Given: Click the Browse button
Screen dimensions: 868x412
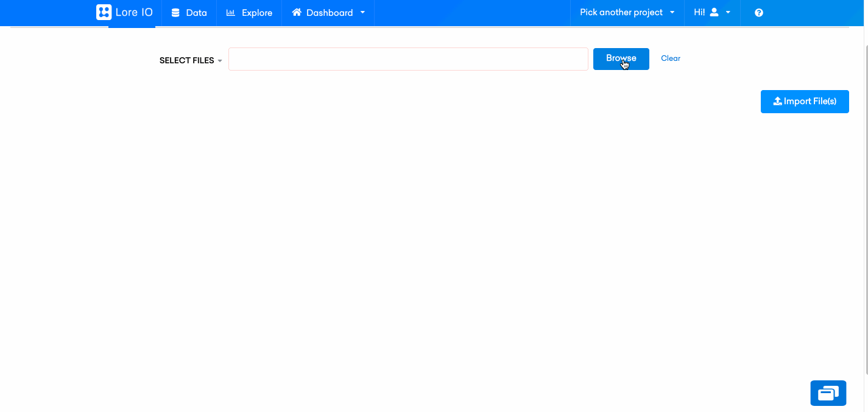Looking at the screenshot, I should 621,59.
